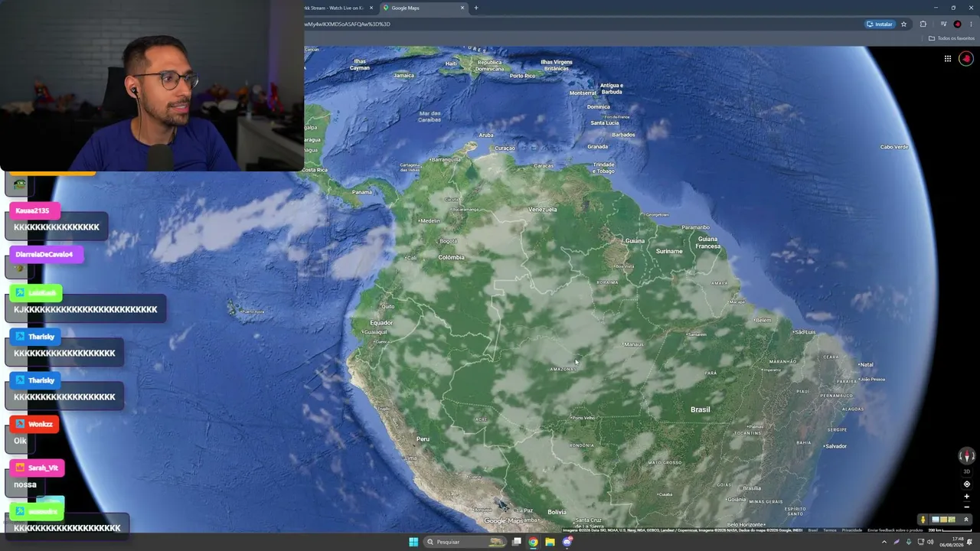Image resolution: width=980 pixels, height=551 pixels.
Task: Open Chrome media controls icon
Action: pyautogui.click(x=943, y=24)
